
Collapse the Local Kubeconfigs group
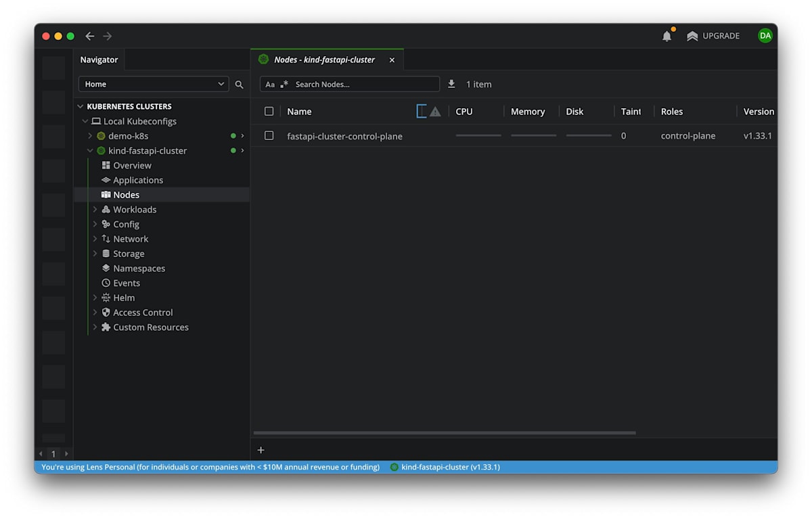85,121
